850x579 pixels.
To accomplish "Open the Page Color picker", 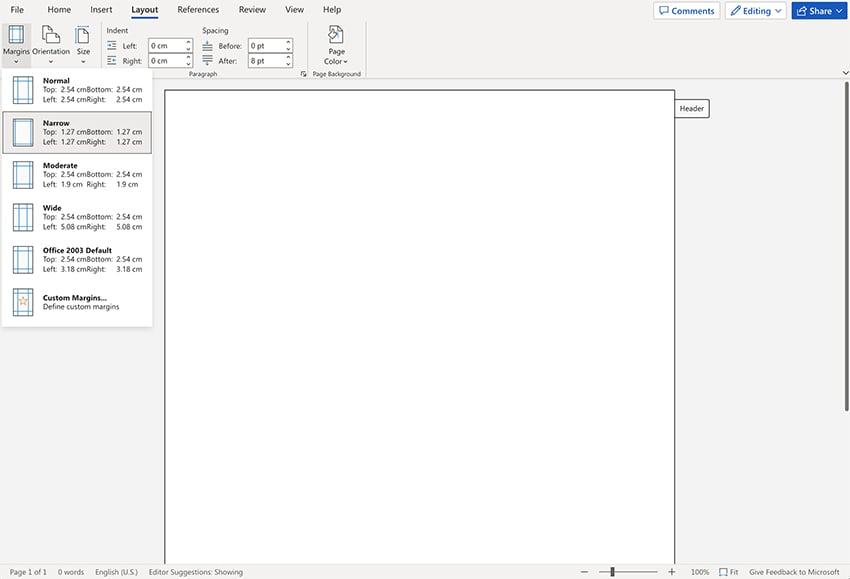I will click(x=336, y=44).
